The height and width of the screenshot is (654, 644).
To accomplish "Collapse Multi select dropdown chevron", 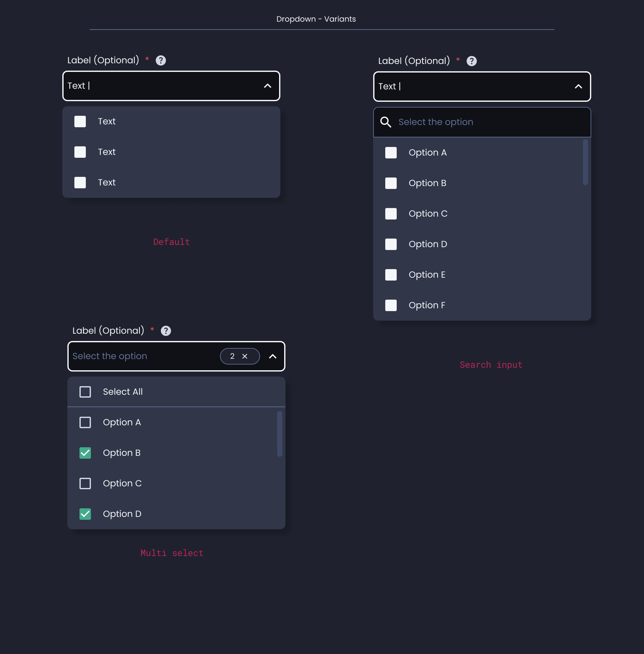I will (273, 357).
